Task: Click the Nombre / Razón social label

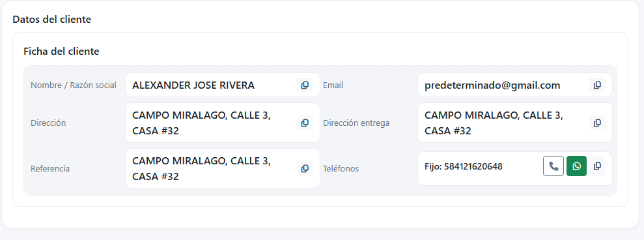Action: [74, 85]
